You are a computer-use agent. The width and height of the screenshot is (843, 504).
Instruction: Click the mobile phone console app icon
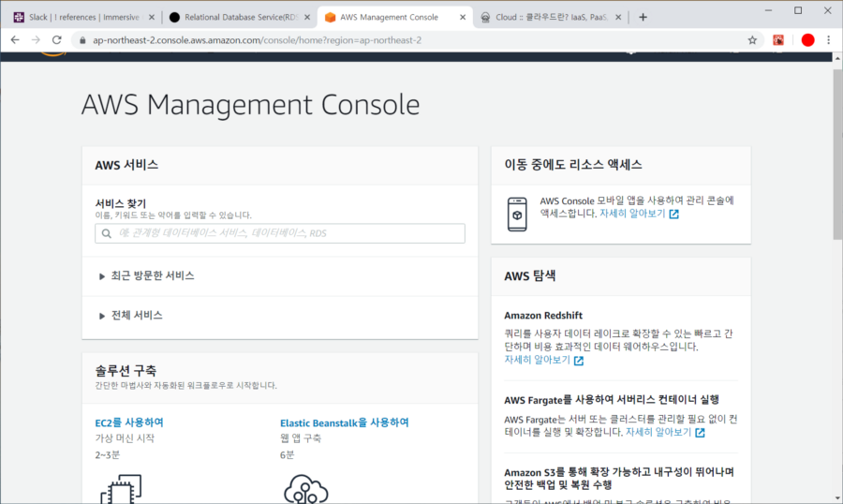pyautogui.click(x=517, y=215)
